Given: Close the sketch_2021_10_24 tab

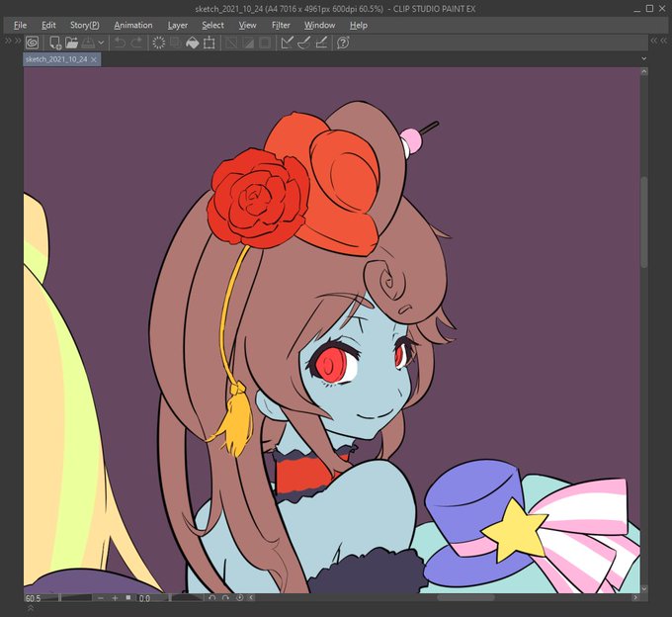Looking at the screenshot, I should coord(94,59).
